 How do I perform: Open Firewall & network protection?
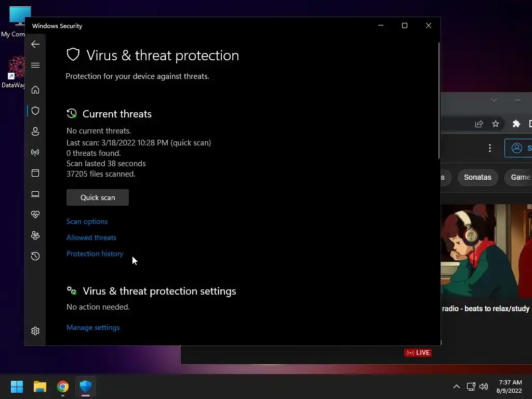[x=35, y=152]
